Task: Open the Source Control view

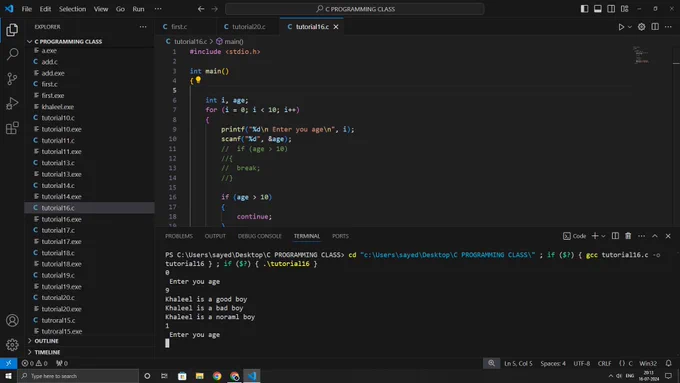Action: click(12, 79)
